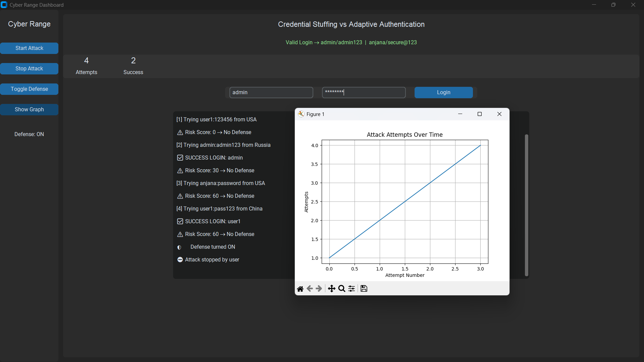Click the Save figure floppy icon

(x=364, y=289)
